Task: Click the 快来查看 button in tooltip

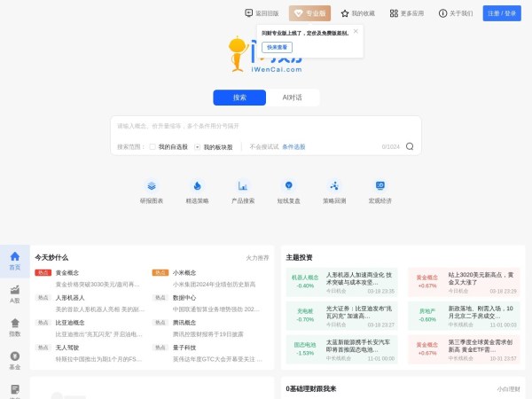Action: click(x=277, y=47)
